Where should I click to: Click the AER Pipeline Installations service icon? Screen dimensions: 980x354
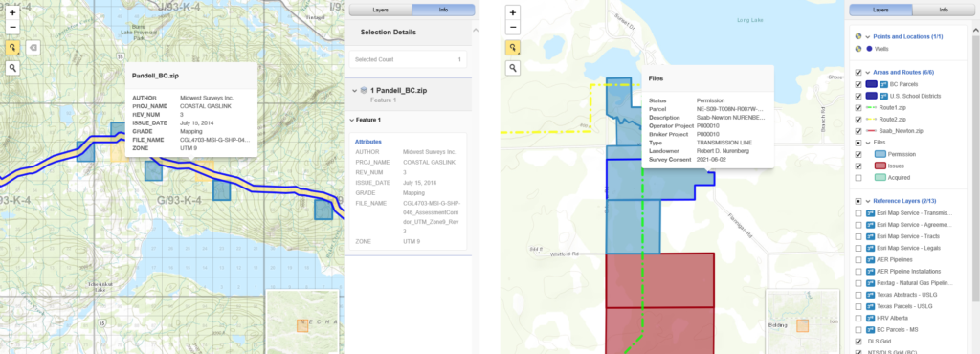click(x=871, y=271)
